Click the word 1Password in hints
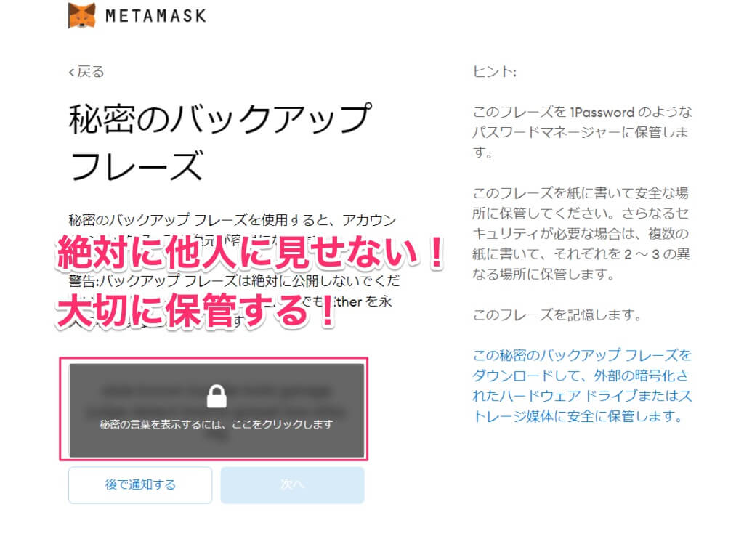The image size is (744, 560). click(602, 113)
